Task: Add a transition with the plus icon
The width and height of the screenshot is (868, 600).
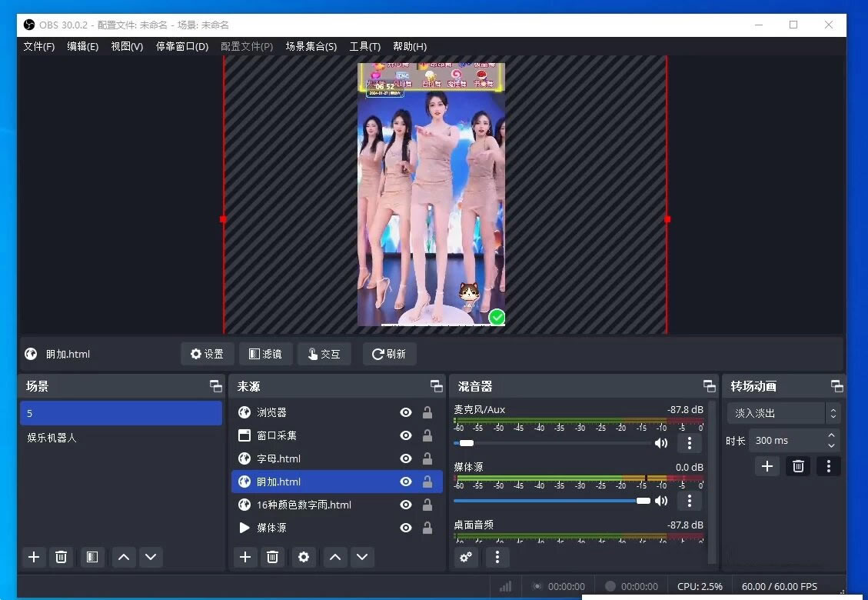Action: coord(767,466)
